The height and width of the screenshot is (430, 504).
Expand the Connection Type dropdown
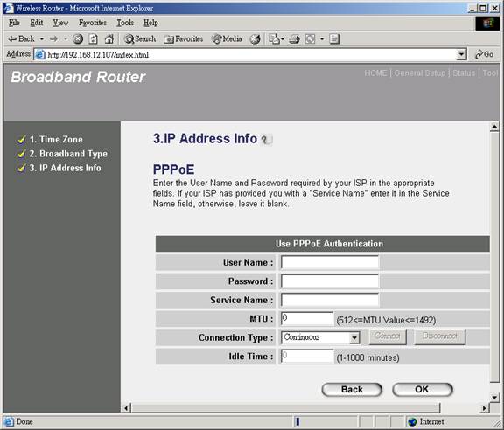point(354,338)
